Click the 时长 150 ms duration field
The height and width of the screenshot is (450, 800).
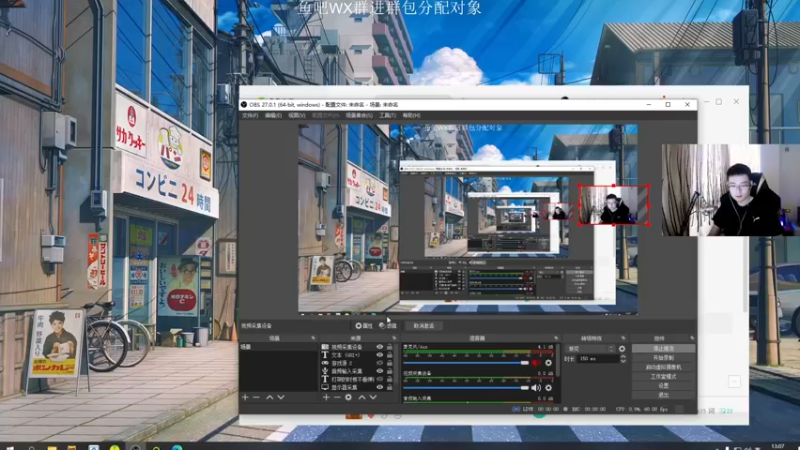(x=599, y=359)
